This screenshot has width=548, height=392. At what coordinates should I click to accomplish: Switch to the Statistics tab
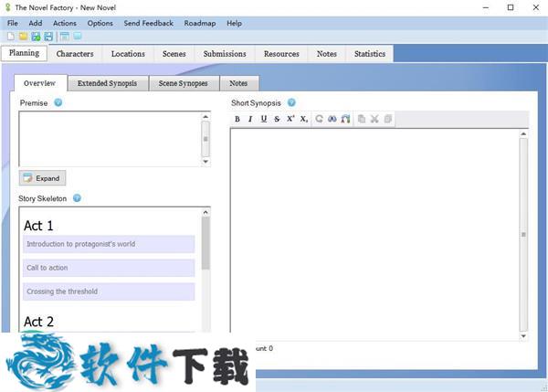click(370, 54)
